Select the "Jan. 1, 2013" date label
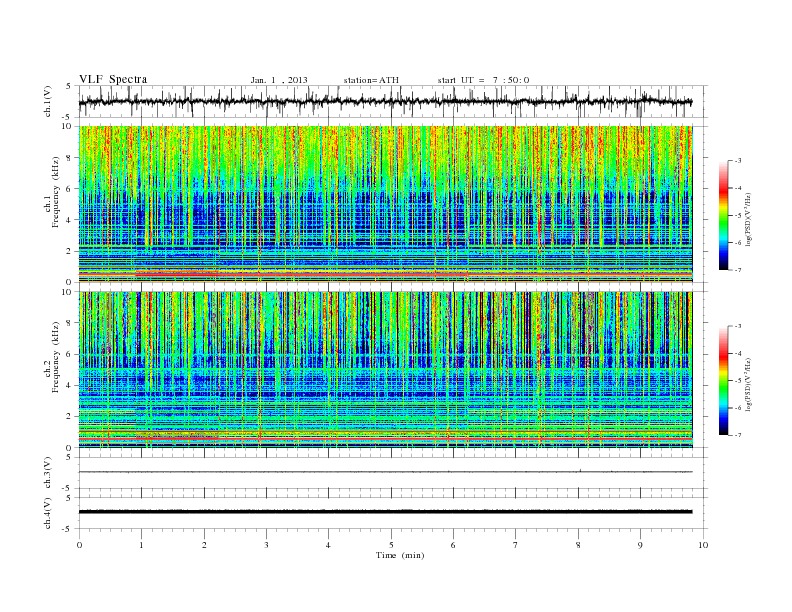Image resolution: width=792 pixels, height=612 pixels. coord(279,80)
